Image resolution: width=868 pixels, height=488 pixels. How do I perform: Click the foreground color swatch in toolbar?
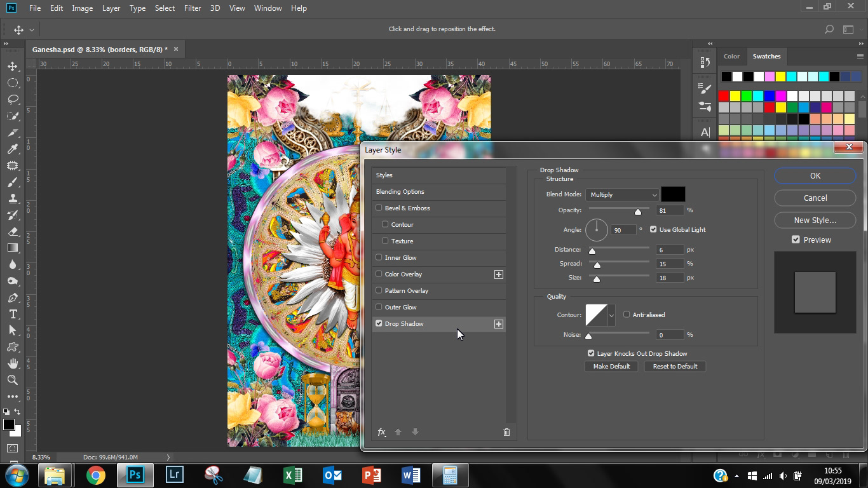point(8,424)
